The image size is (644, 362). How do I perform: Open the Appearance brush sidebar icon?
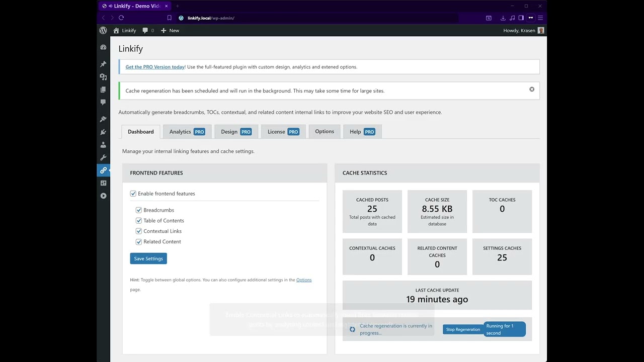[x=103, y=119]
